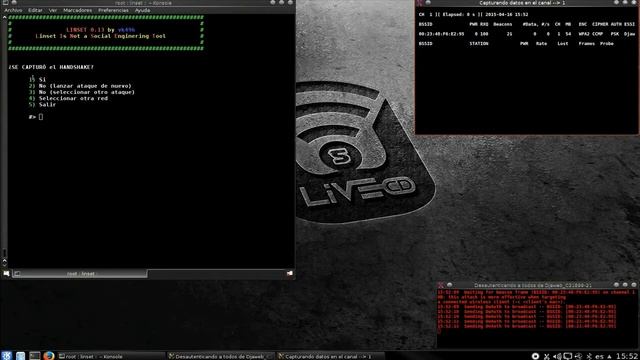Viewport: 640px width, 360px height.
Task: Open the clipboard scissors tray icon
Action: [x=547, y=356]
